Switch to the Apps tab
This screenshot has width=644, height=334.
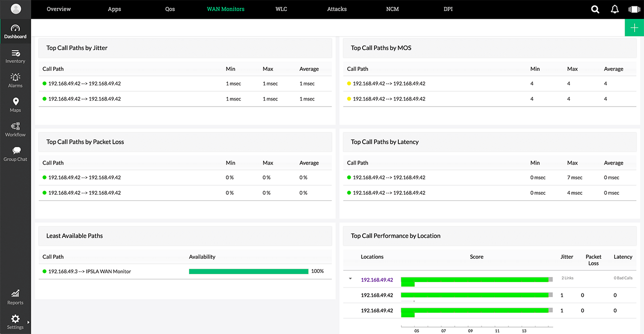coord(114,9)
